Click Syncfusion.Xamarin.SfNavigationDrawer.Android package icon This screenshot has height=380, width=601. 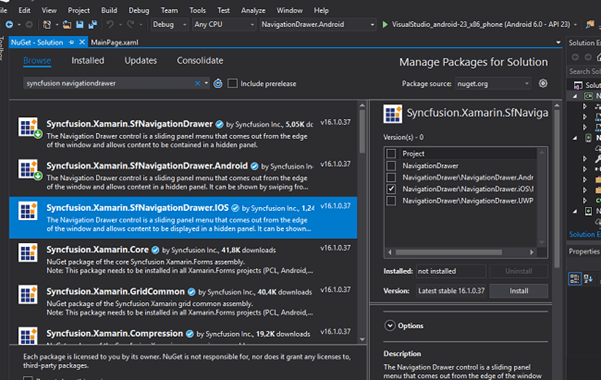(x=28, y=169)
